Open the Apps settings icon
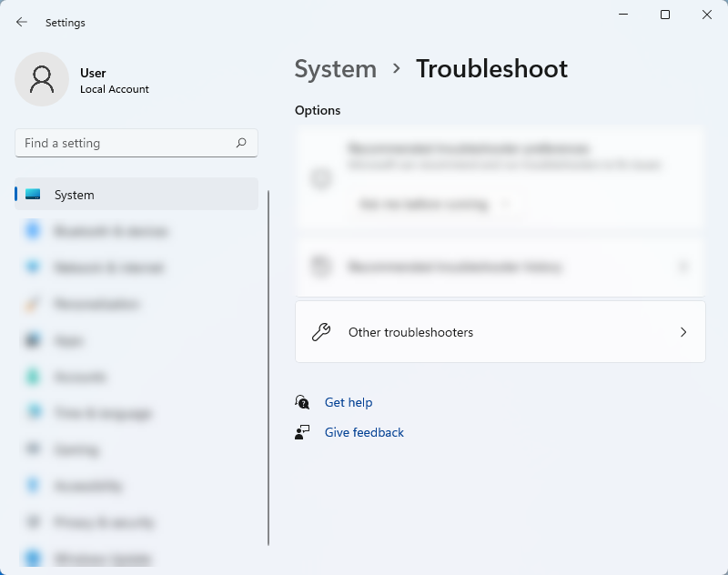Image resolution: width=728 pixels, height=575 pixels. [x=34, y=340]
